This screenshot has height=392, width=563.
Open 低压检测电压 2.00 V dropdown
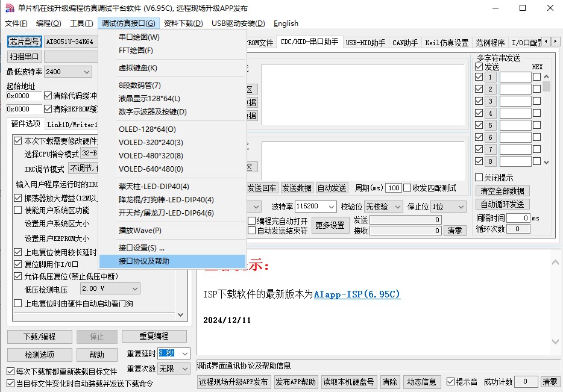[x=110, y=288]
